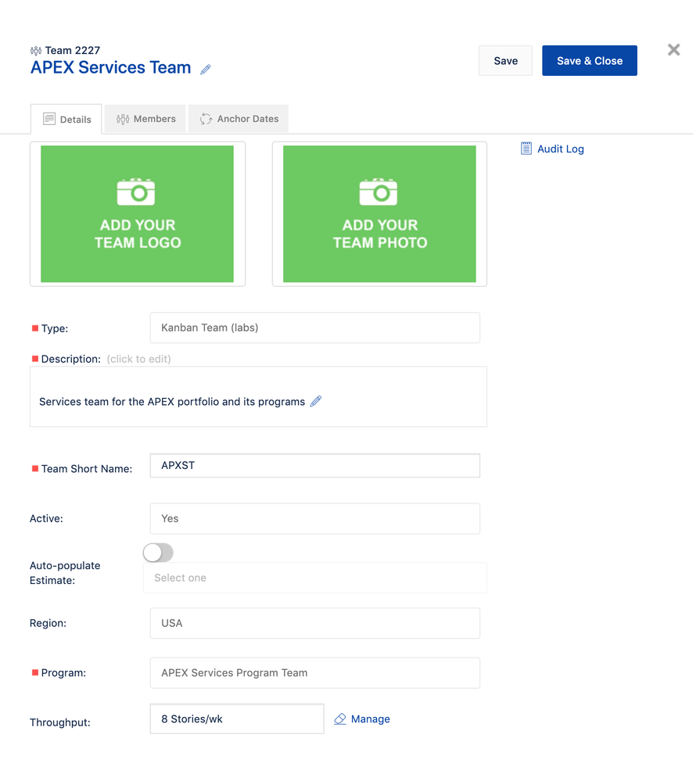
Task: Click the Add Your Team Photo thumbnail
Action: tap(379, 213)
